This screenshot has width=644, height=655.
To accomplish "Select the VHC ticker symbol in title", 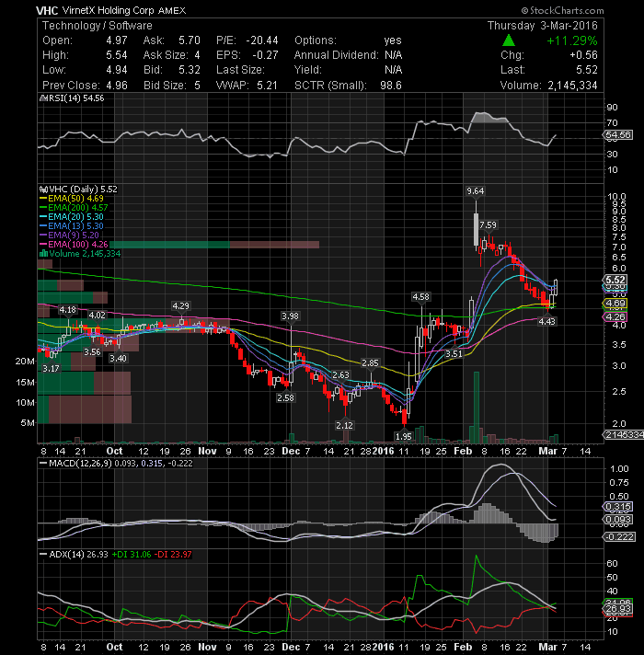I will tap(47, 10).
